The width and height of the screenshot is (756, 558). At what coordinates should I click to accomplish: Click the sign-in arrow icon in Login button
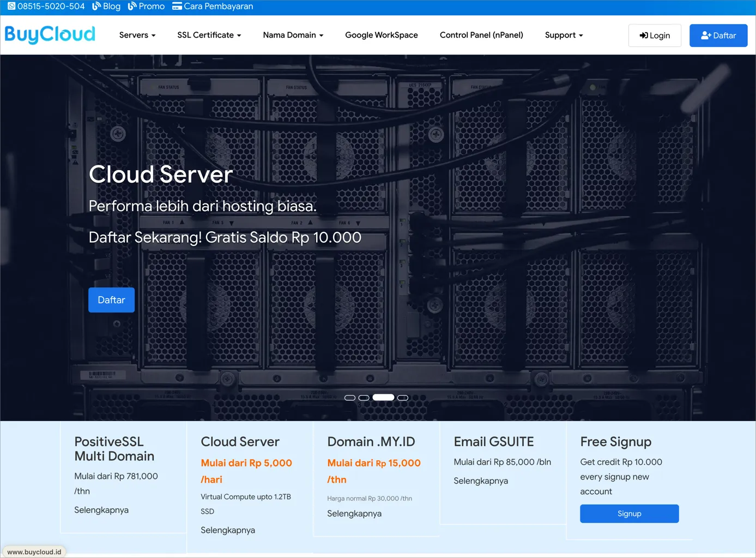click(644, 35)
